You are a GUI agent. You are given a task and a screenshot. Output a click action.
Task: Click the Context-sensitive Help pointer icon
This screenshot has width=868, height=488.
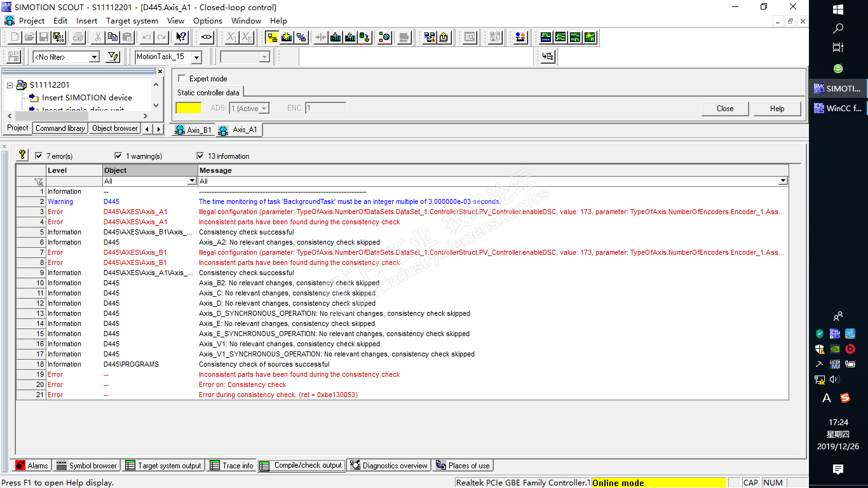point(181,37)
